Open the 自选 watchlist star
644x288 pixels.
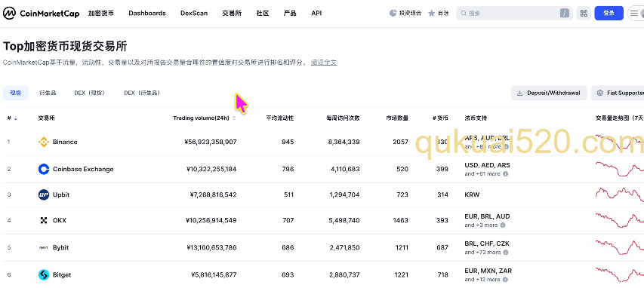coord(431,13)
